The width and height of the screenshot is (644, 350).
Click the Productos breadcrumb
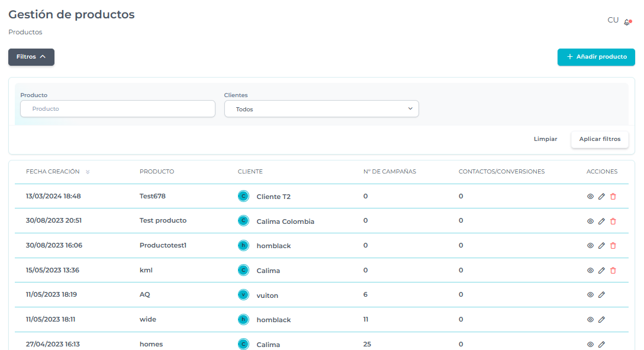click(25, 32)
